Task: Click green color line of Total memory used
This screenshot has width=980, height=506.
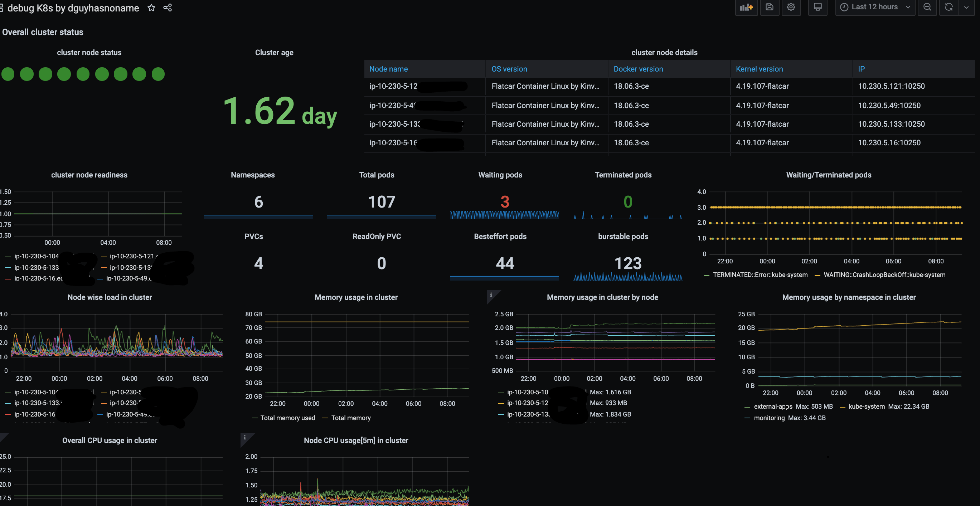Action: [x=254, y=418]
